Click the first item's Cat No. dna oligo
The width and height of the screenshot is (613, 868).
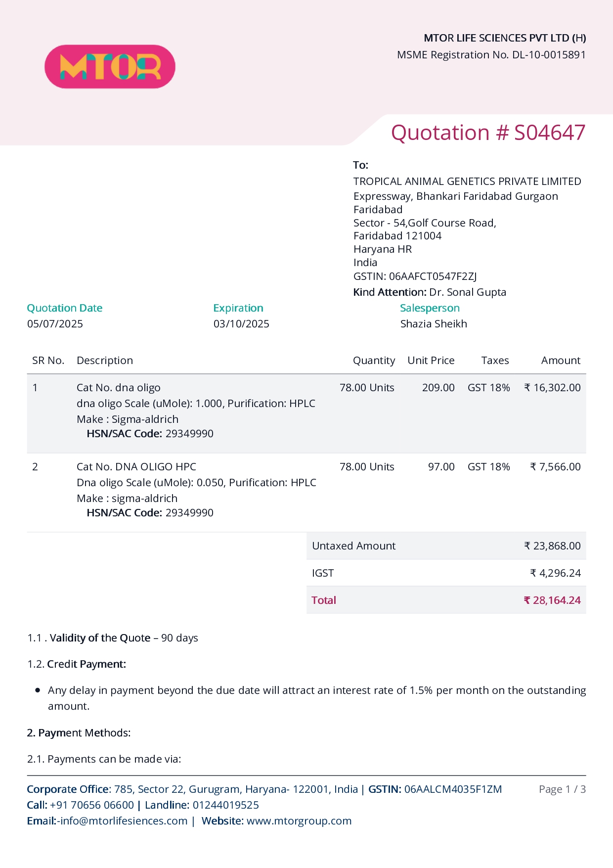click(x=119, y=388)
